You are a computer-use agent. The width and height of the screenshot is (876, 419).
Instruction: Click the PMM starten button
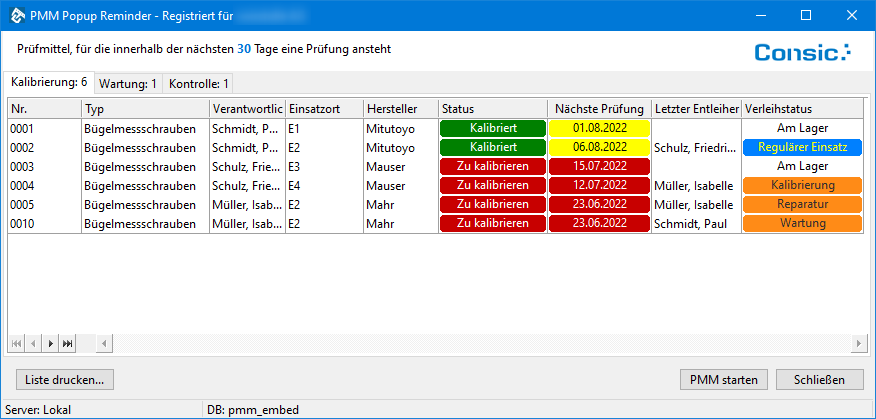pyautogui.click(x=723, y=379)
